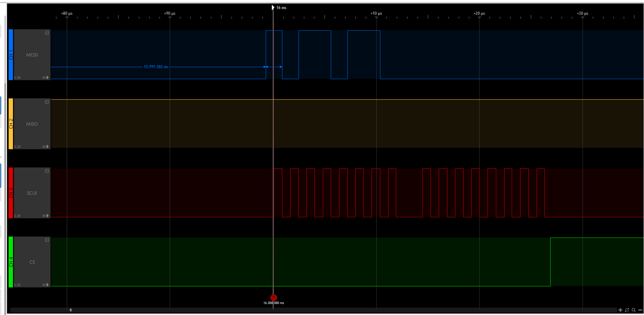Click the red CH 3 color strip
Viewport: 644px width, 315px height.
(11, 193)
